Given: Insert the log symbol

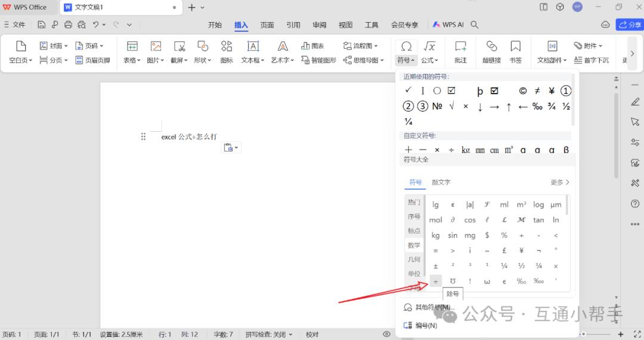Looking at the screenshot, I should [538, 205].
